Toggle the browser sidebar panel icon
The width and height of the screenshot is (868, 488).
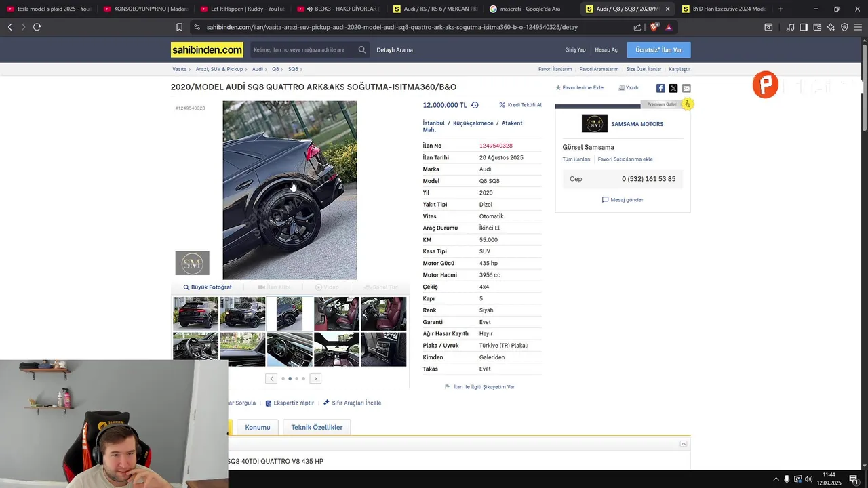[804, 27]
